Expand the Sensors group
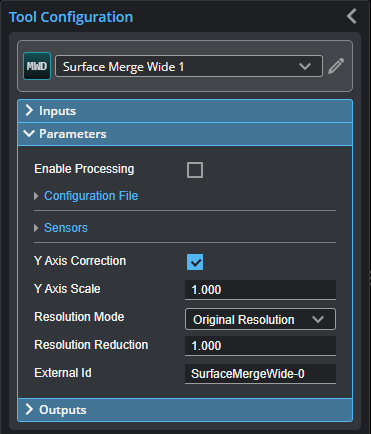Image resolution: width=371 pixels, height=434 pixels. click(x=66, y=228)
